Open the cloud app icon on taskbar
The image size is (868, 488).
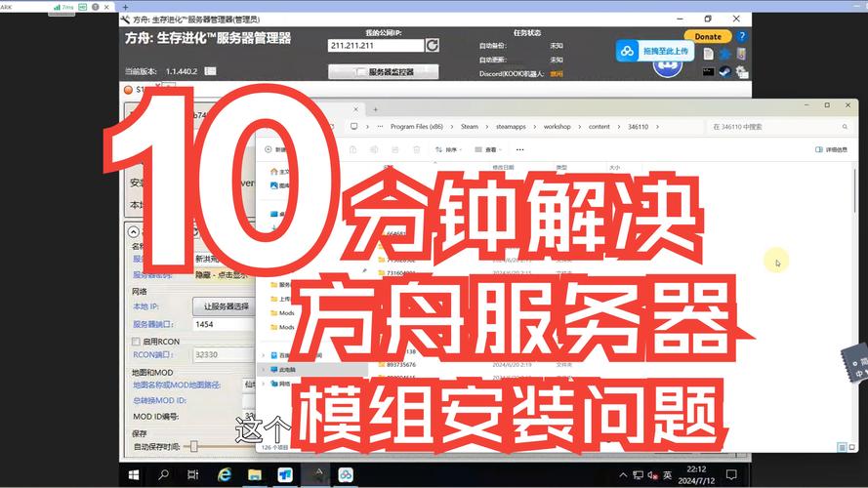click(x=346, y=474)
